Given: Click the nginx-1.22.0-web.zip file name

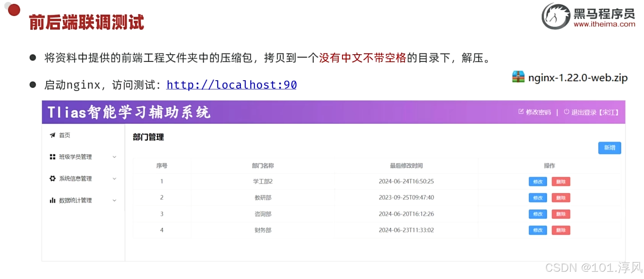Looking at the screenshot, I should point(578,78).
